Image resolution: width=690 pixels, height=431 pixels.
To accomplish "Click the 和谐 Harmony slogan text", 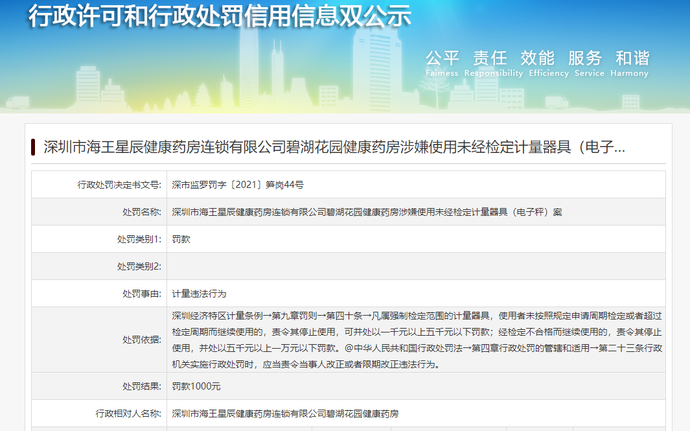I will (x=630, y=64).
